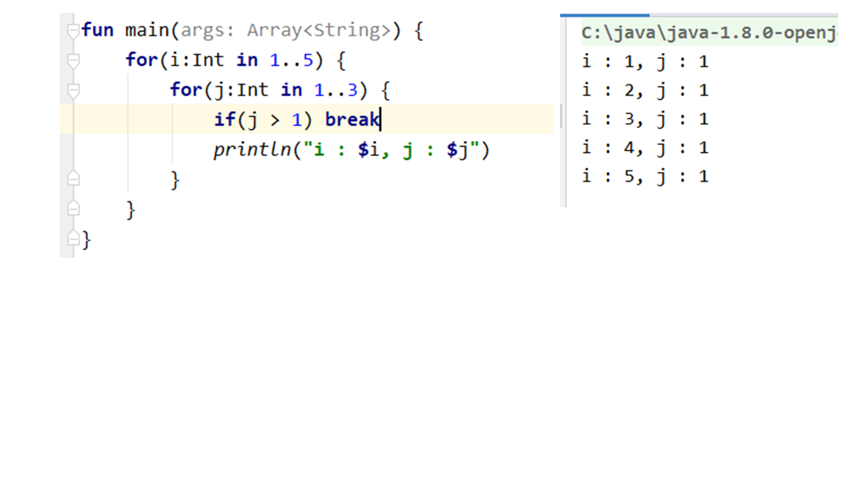Viewport: 868px width, 488px height.
Task: Collapse the fun main function fold marker
Action: point(73,31)
